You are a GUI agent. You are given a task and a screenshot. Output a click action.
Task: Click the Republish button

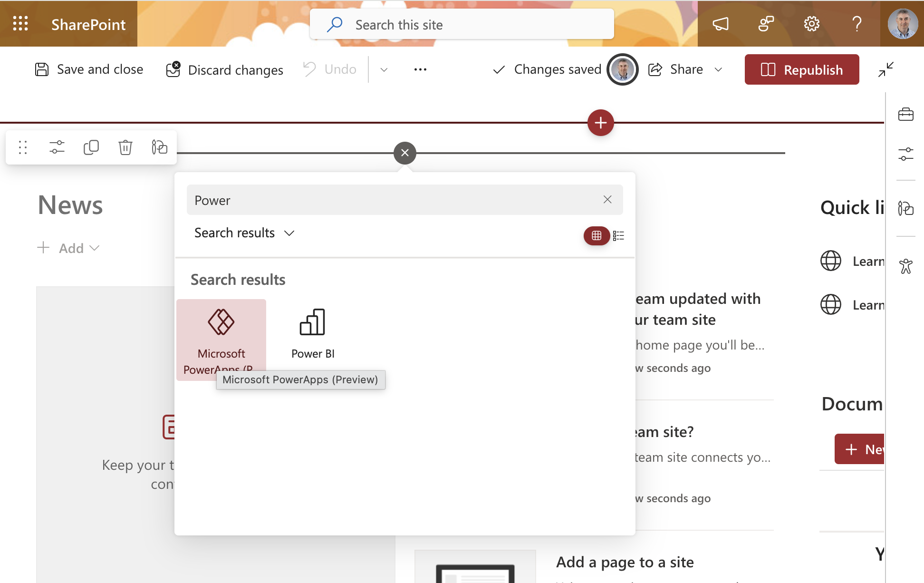[802, 69]
